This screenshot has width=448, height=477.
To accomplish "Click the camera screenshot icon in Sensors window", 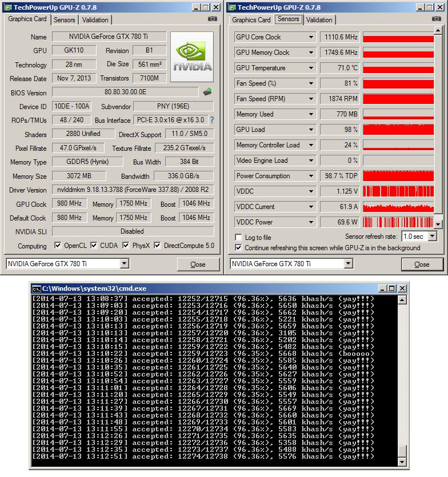I will (x=437, y=19).
